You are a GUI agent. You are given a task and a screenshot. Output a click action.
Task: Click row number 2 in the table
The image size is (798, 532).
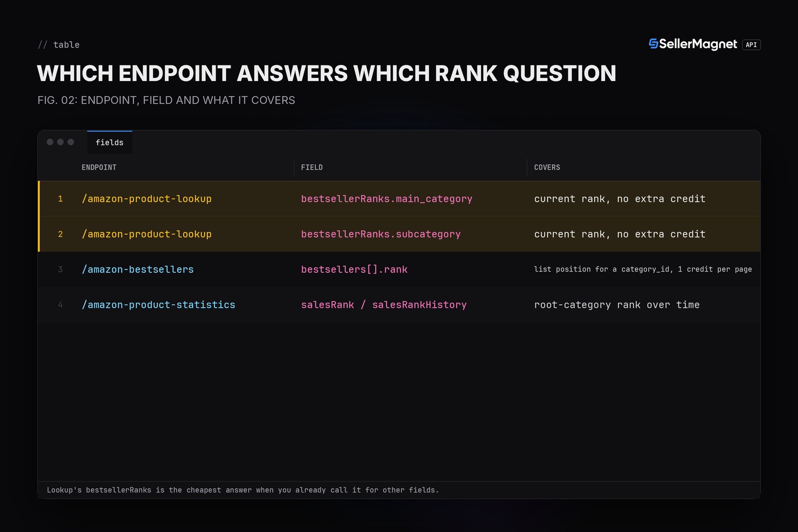click(60, 234)
